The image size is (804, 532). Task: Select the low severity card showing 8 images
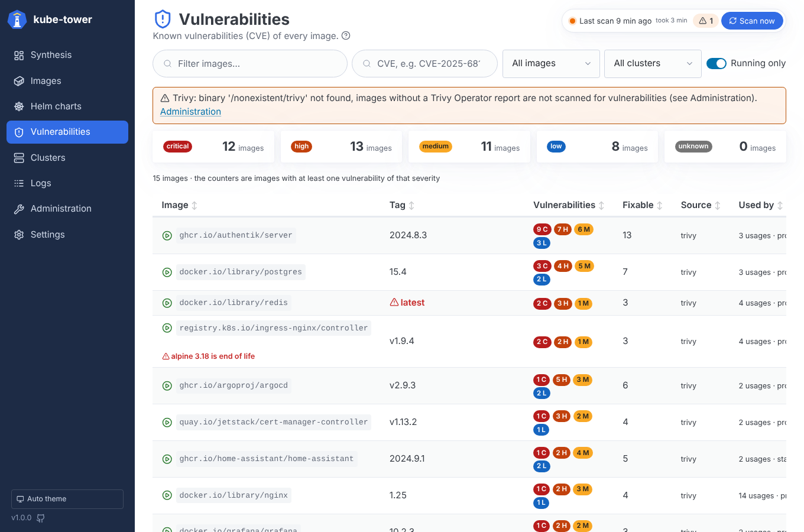point(597,147)
